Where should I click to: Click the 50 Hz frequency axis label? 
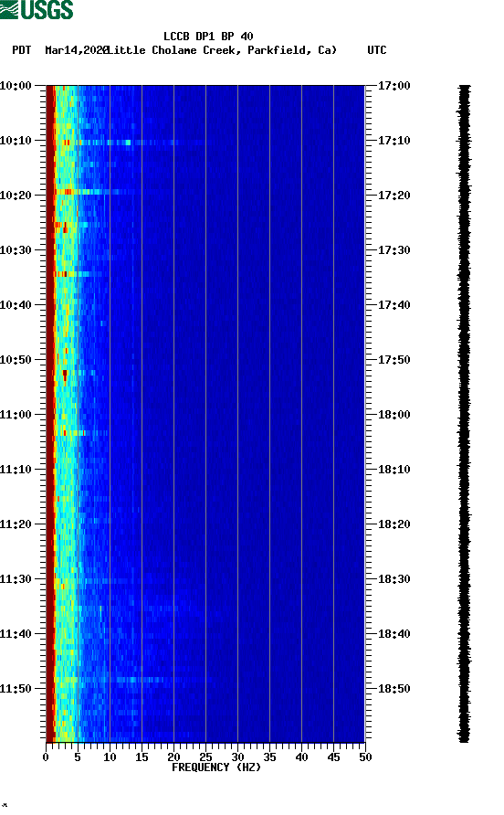coord(365,757)
